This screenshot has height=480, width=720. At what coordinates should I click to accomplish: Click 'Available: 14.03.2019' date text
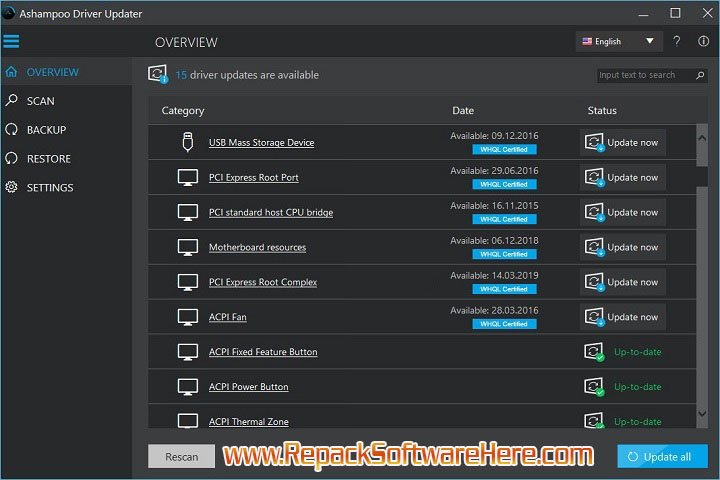click(494, 275)
